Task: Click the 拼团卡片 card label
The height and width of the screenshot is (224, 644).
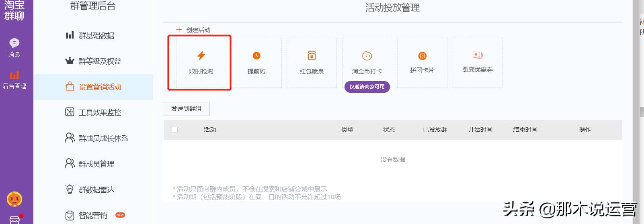Action: click(x=422, y=70)
